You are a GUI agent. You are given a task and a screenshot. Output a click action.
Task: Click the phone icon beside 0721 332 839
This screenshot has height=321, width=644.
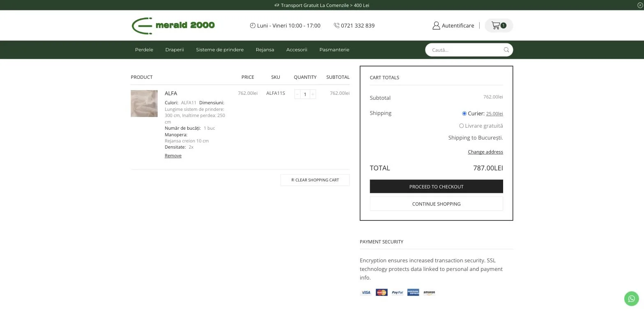(337, 25)
